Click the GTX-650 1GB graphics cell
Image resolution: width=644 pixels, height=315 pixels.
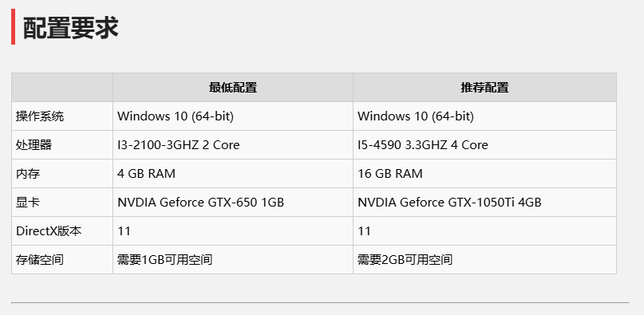click(233, 203)
